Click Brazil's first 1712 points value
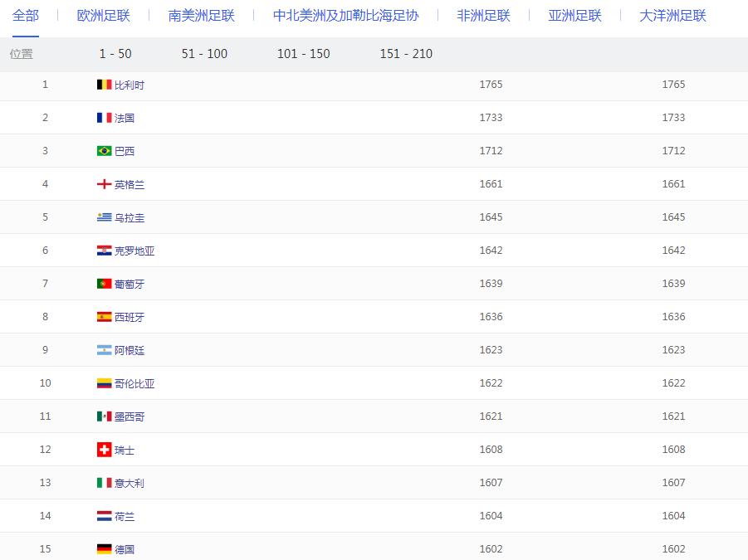This screenshot has width=748, height=560. [x=491, y=151]
